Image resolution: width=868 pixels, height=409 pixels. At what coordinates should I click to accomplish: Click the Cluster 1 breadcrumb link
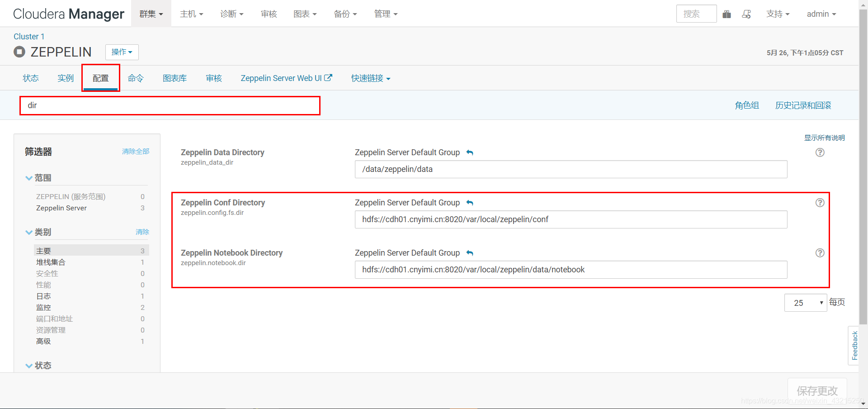pyautogui.click(x=29, y=37)
